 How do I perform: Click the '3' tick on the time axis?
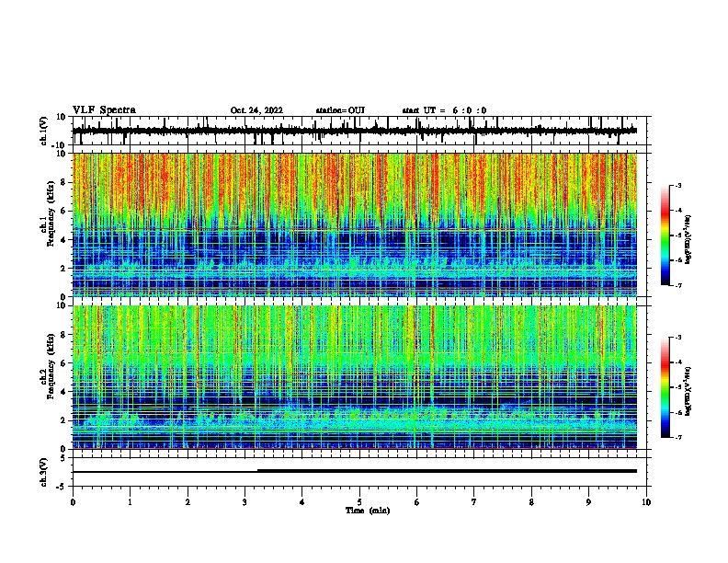pos(245,502)
